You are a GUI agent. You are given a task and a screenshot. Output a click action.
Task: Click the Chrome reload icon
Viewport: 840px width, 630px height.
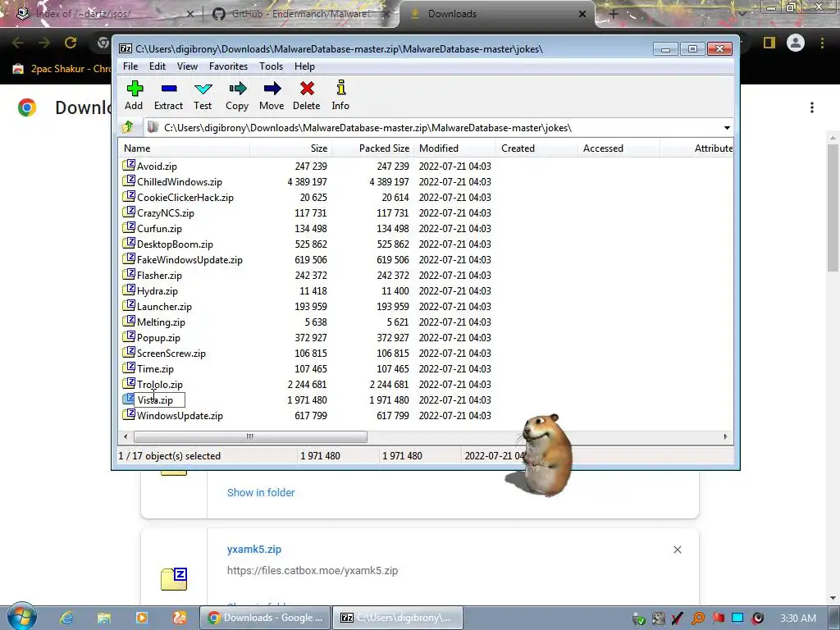click(71, 43)
